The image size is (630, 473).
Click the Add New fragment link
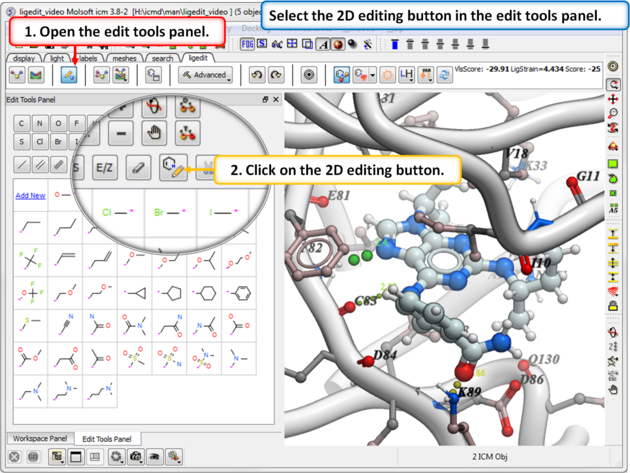[30, 195]
